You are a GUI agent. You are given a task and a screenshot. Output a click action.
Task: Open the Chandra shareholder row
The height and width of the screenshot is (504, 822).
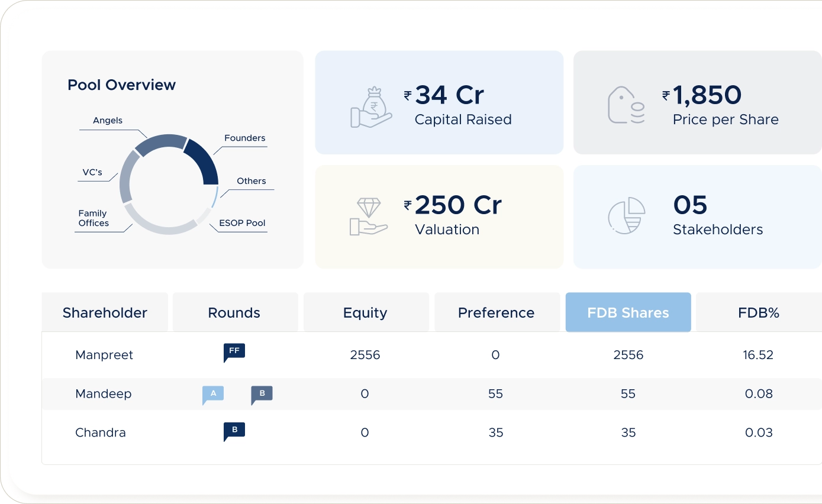pos(101,432)
